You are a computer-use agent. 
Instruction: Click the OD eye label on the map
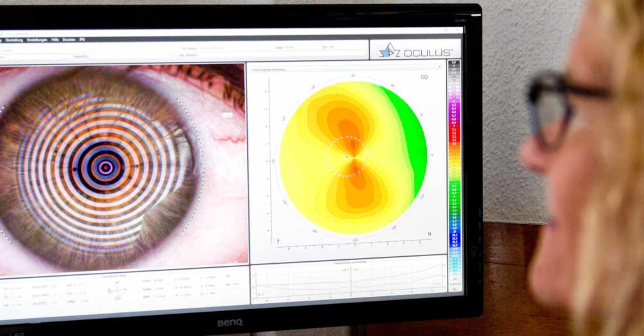click(x=424, y=77)
